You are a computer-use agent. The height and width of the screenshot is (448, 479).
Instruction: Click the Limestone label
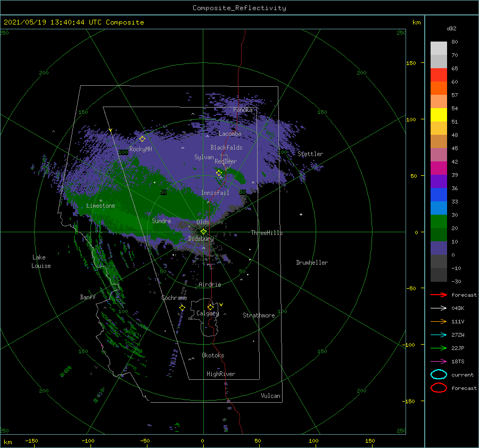[x=101, y=206]
